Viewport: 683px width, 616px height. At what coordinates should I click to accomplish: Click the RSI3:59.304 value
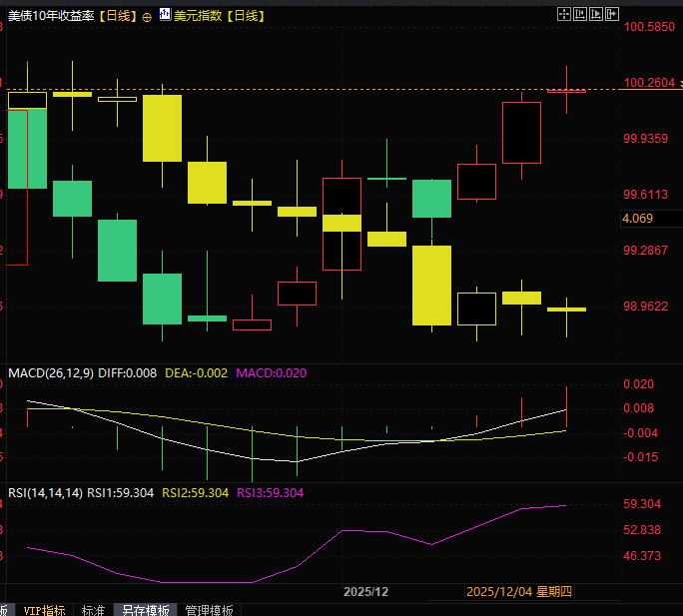[x=270, y=493]
